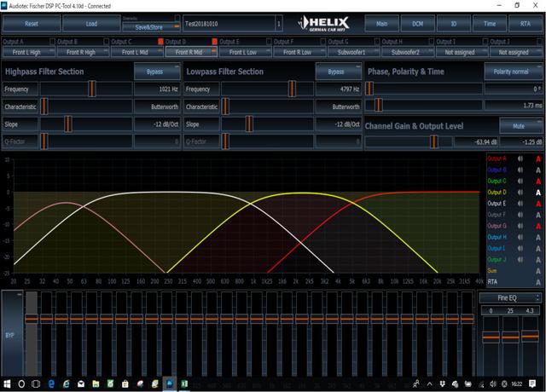The height and width of the screenshot is (392, 546).
Task: Open Windows notification center icon
Action: click(532, 383)
